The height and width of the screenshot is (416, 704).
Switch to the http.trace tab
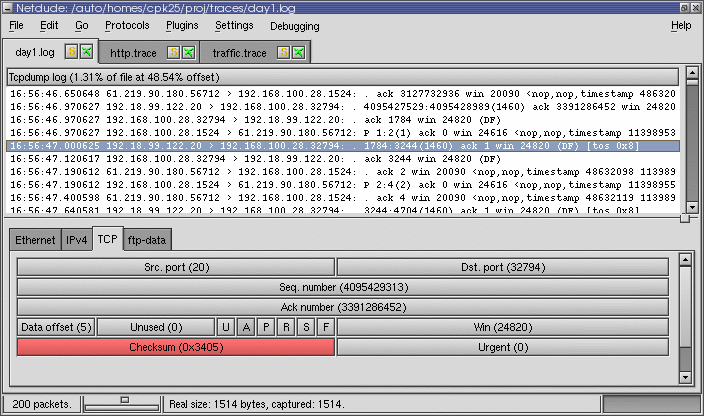(133, 53)
